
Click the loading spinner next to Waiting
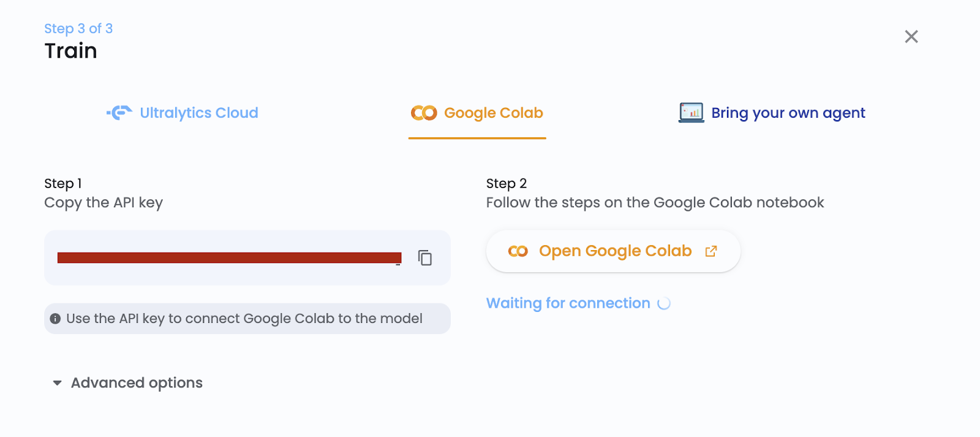(664, 303)
